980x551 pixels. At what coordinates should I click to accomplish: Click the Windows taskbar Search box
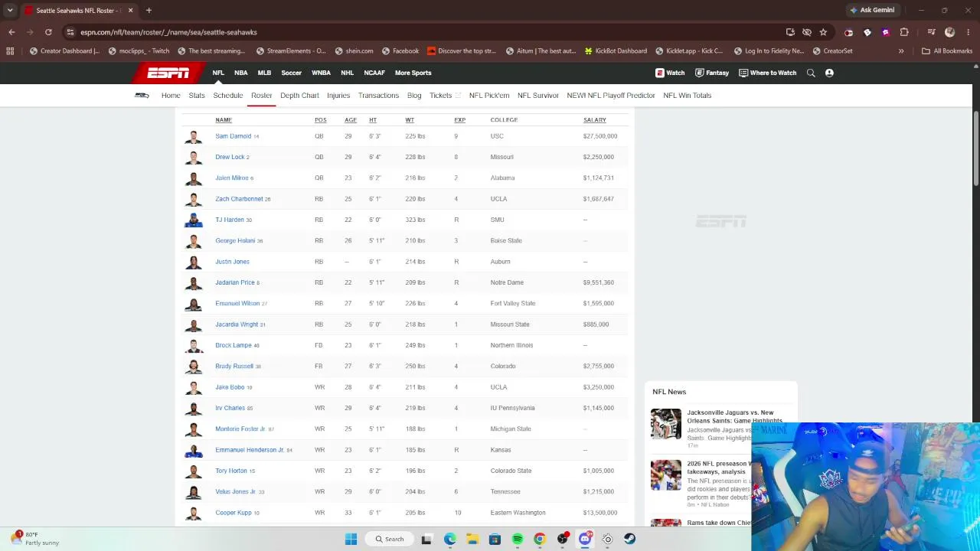point(389,540)
